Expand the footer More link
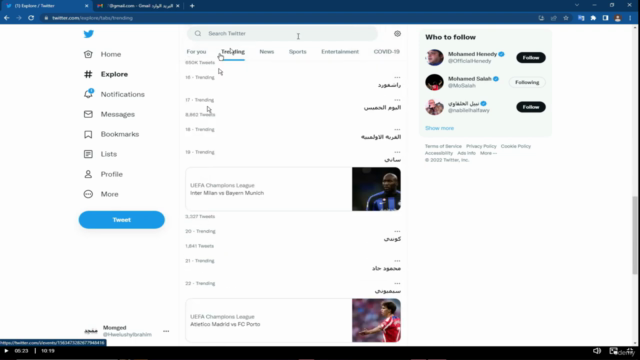Screen dimensions: 640x360 tap(489, 153)
